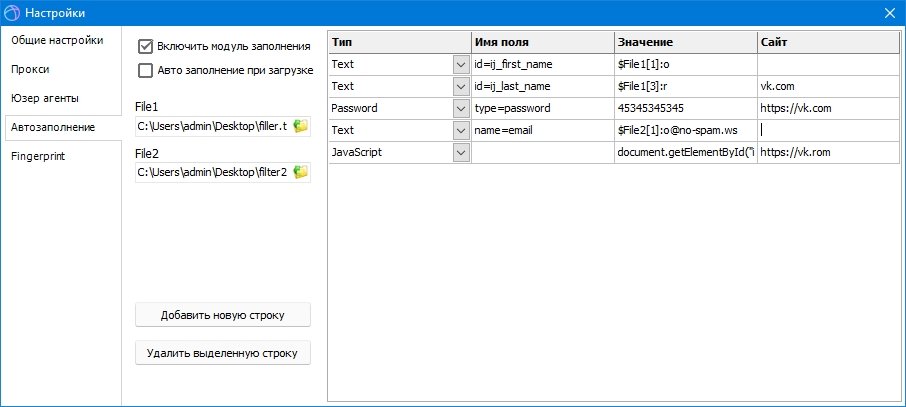Viewport: 906px width, 407px height.
Task: Uncheck 'Включить модуль заполнения' checkbox
Action: [x=146, y=46]
